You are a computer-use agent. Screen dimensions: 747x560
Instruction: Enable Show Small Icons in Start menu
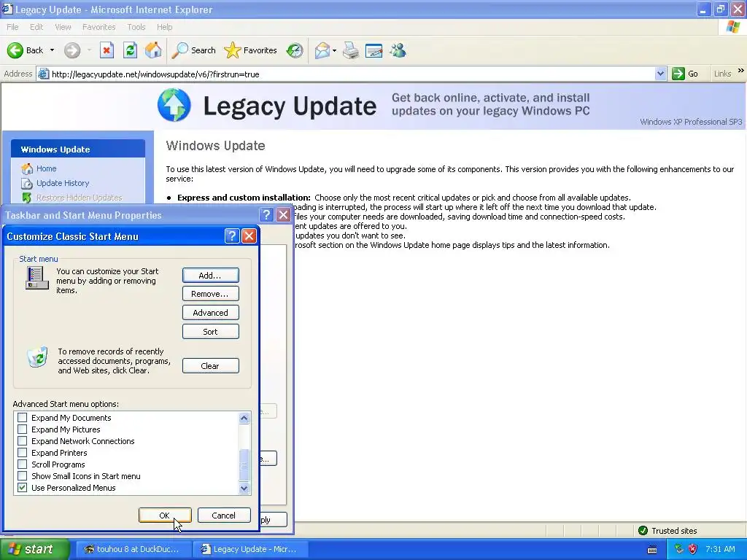coord(22,476)
